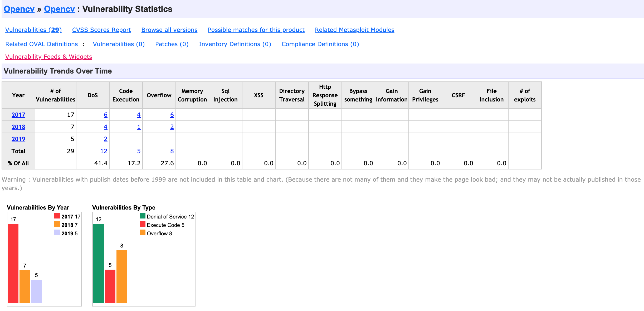Click the 2017 Code Execution count 4
Viewport: 644px width, 311px height.
click(x=139, y=115)
